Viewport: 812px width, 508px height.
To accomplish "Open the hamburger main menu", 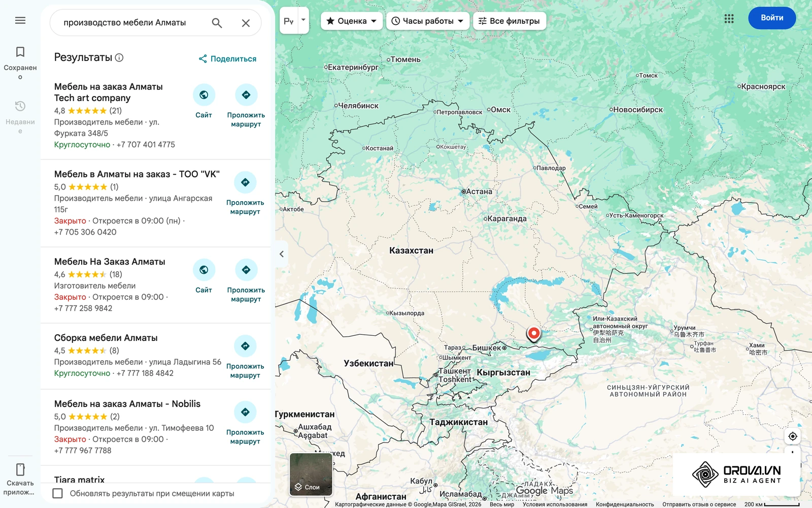I will (20, 20).
